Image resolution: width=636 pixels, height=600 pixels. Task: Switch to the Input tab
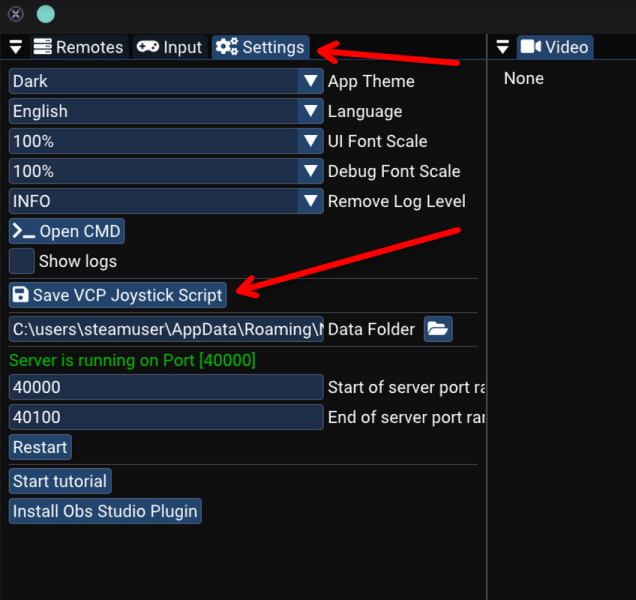[169, 47]
